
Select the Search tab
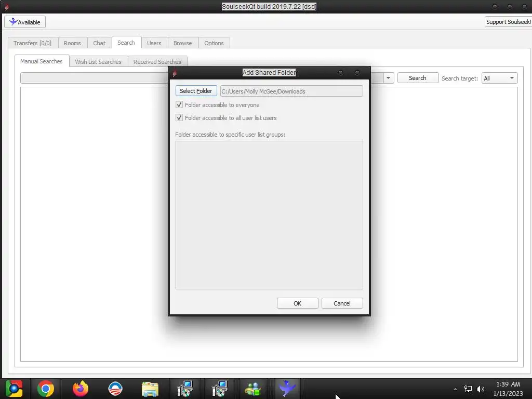[126, 43]
